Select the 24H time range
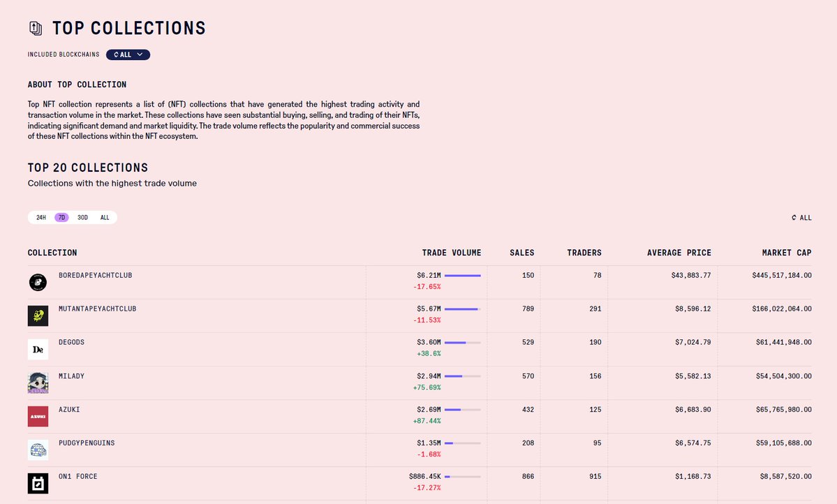This screenshot has height=504, width=837. click(41, 217)
